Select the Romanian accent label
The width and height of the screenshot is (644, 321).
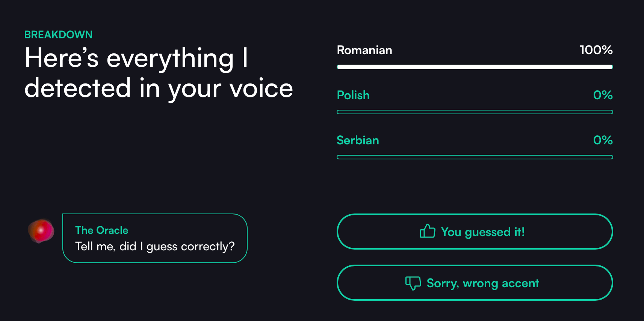pyautogui.click(x=364, y=50)
